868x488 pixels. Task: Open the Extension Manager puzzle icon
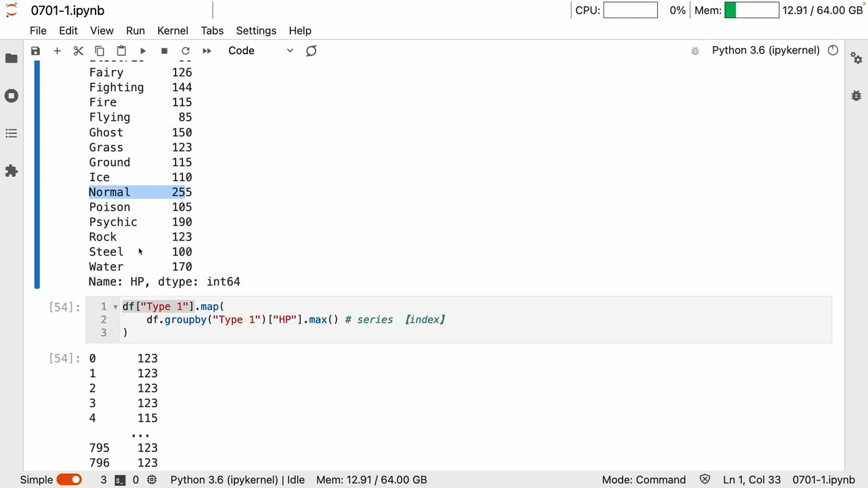click(x=12, y=171)
